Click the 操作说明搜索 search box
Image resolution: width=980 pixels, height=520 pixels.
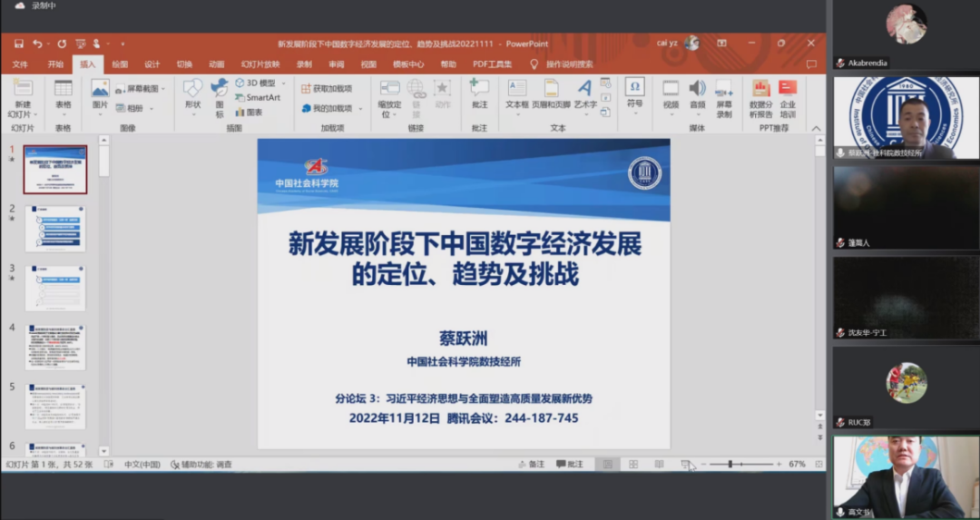click(x=568, y=64)
